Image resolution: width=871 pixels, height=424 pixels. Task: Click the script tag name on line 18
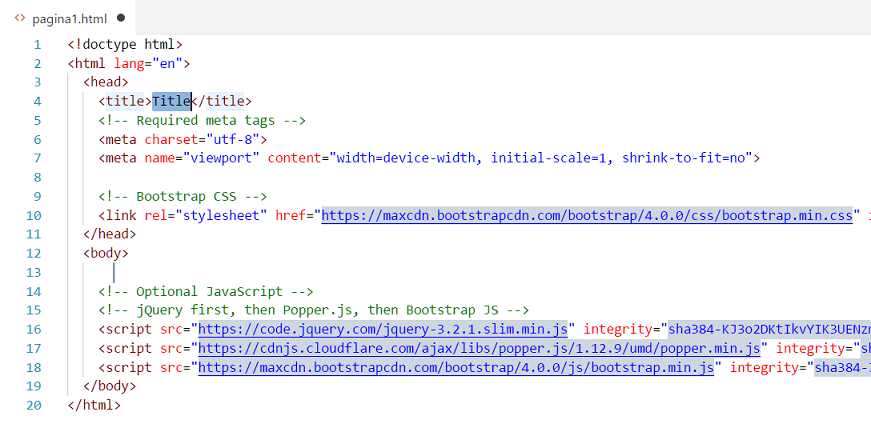(x=129, y=367)
